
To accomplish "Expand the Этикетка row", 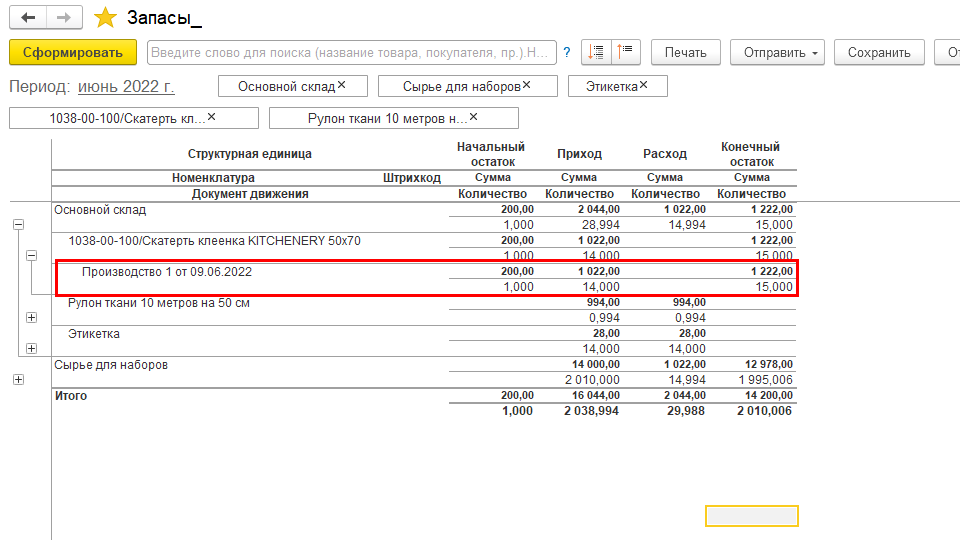I will [31, 348].
